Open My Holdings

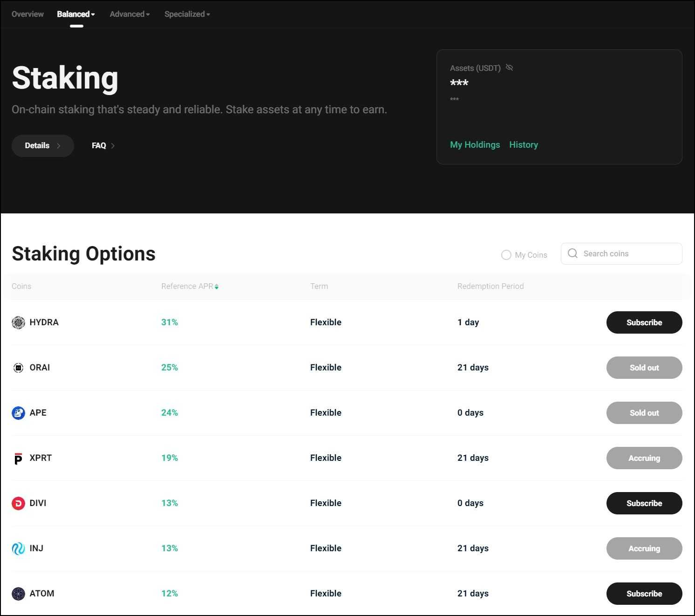475,145
